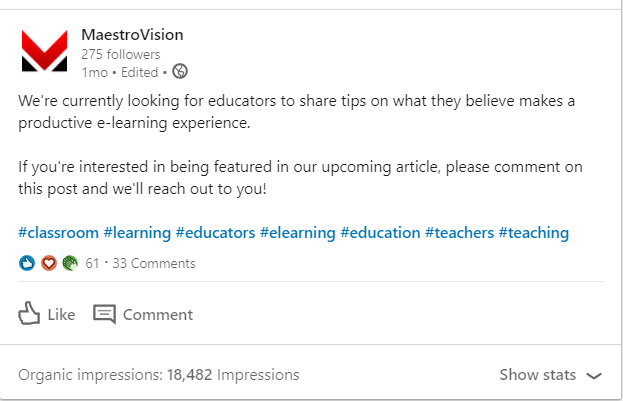The width and height of the screenshot is (623, 401).
Task: Show the 61 reactions count
Action: coord(92,264)
